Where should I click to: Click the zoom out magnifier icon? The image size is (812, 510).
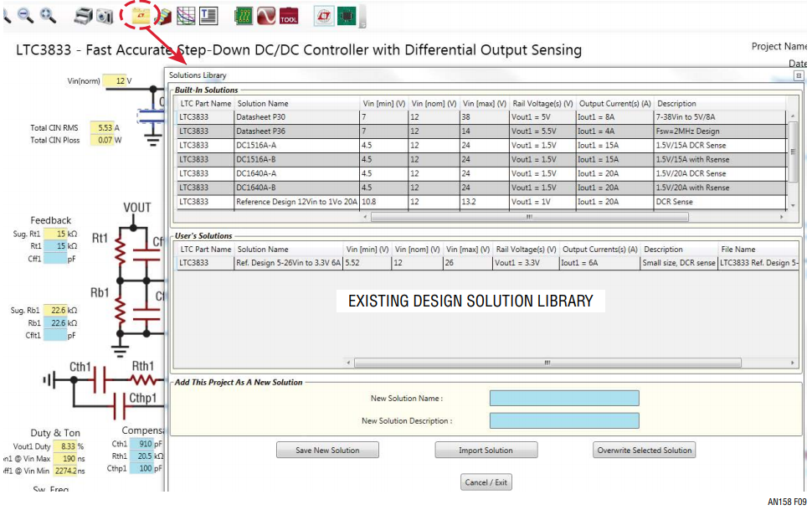tap(25, 16)
